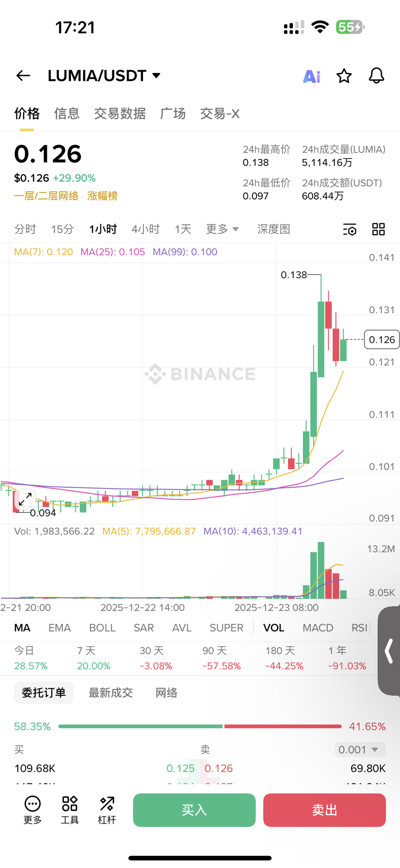The width and height of the screenshot is (400, 868).
Task: Open the Leverage (杠杆) icon
Action: click(107, 810)
